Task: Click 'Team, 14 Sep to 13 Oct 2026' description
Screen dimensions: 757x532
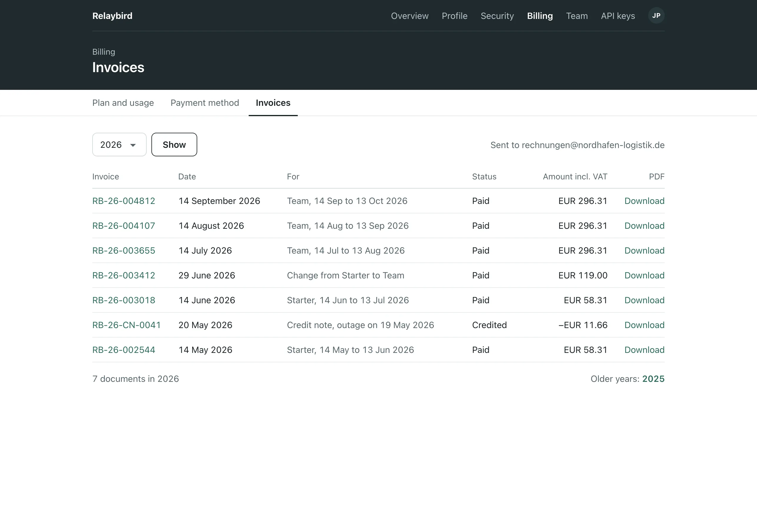Action: (x=347, y=201)
